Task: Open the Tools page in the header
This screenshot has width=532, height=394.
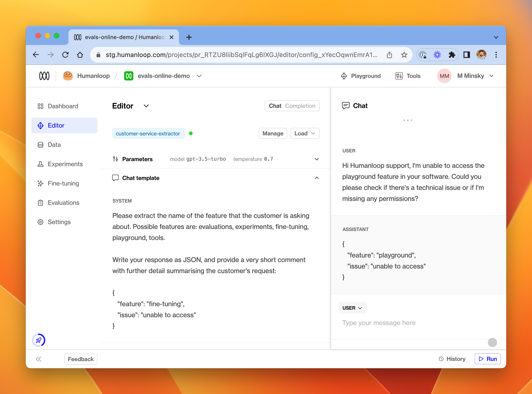Action: [x=408, y=76]
